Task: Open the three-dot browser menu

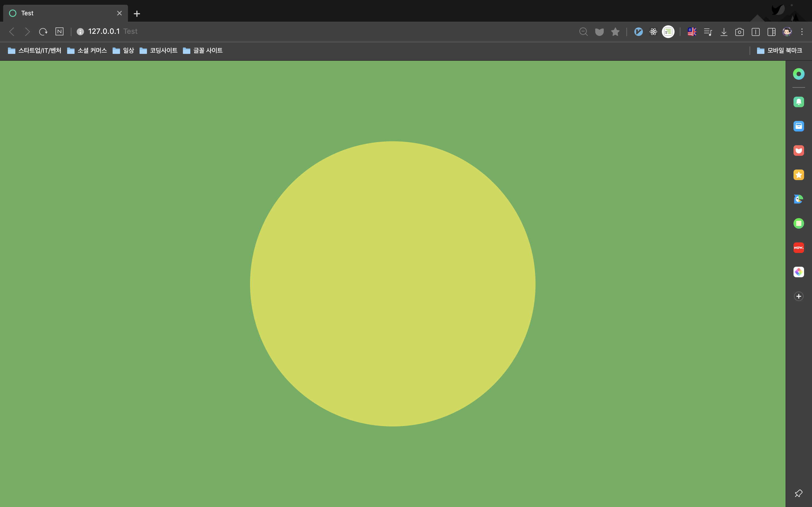Action: tap(802, 32)
